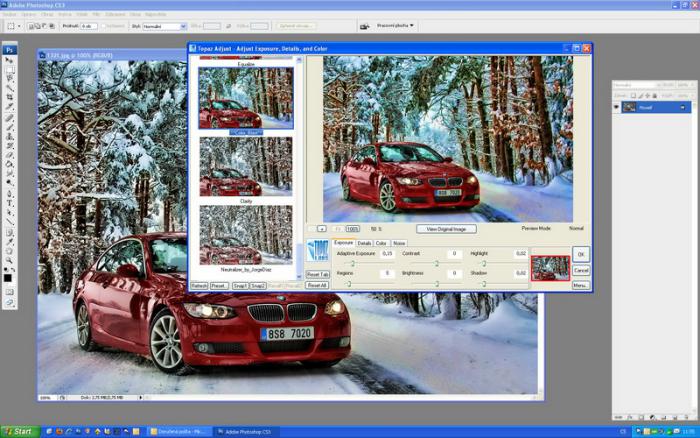Click the Reset All button

tap(317, 285)
